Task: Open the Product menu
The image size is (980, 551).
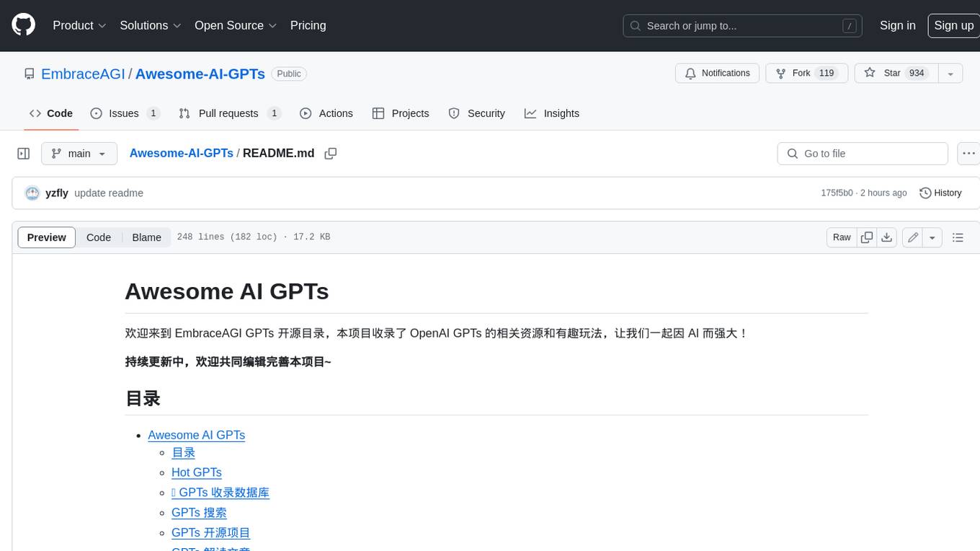Action: click(x=79, y=25)
